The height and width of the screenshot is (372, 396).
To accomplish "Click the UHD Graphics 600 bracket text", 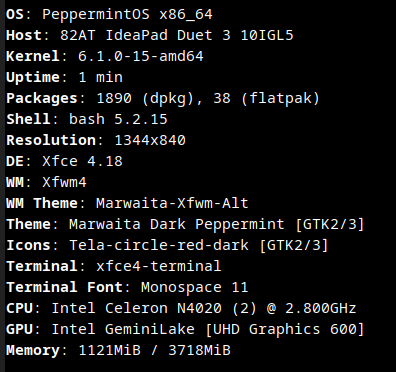I will [x=285, y=329].
